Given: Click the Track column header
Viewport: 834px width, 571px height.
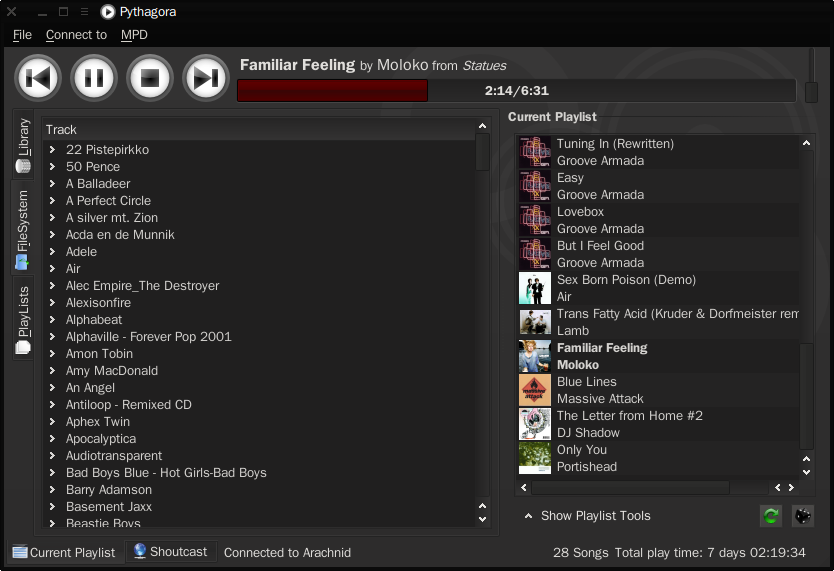Looking at the screenshot, I should 258,130.
